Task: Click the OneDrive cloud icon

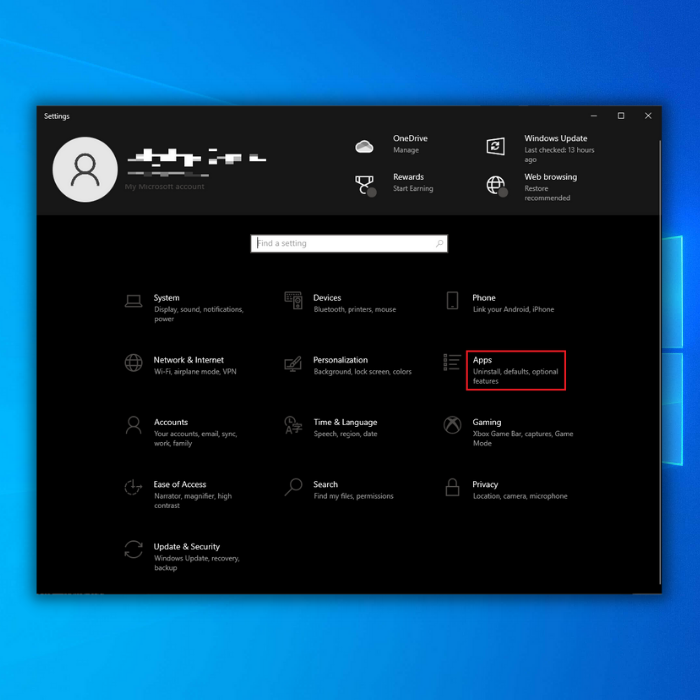Action: [x=364, y=146]
